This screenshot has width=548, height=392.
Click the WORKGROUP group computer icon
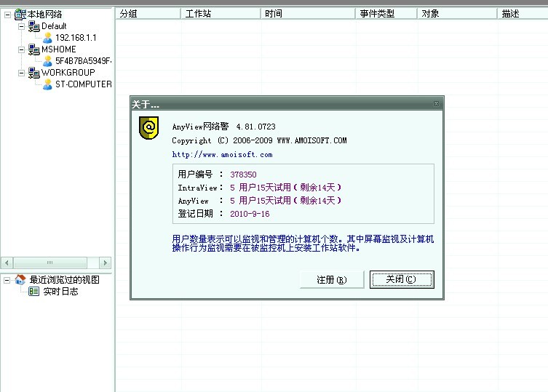pyautogui.click(x=34, y=73)
